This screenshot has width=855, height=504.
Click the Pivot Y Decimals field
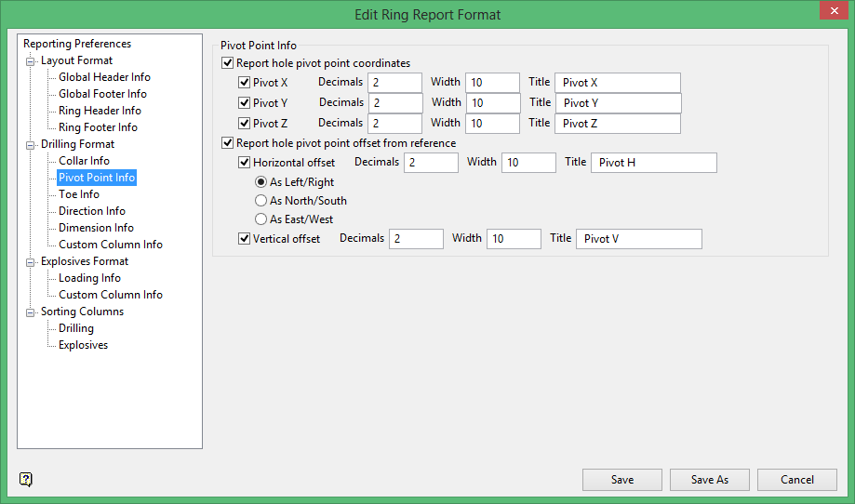point(396,103)
